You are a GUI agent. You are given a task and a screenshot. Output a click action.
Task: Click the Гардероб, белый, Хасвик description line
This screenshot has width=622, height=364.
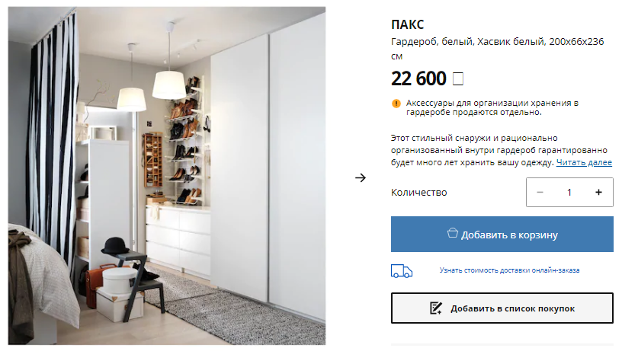coord(498,48)
